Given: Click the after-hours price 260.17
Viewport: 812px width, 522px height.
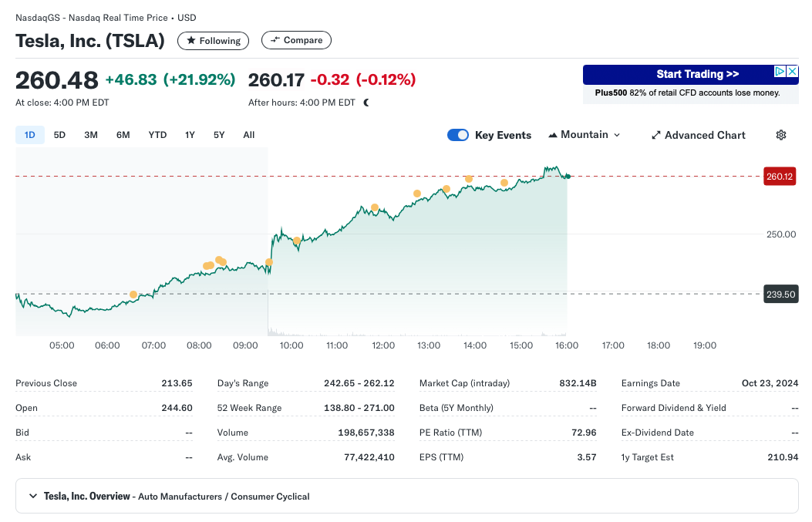Looking at the screenshot, I should click(276, 80).
